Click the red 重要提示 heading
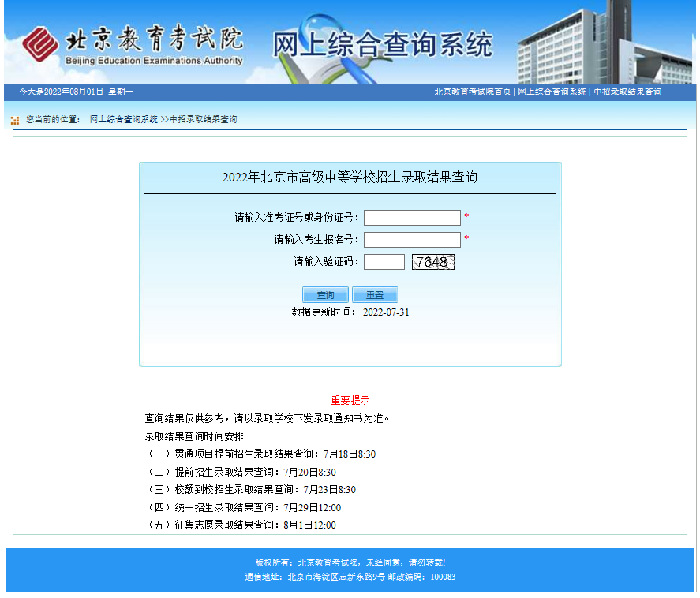Image resolution: width=700 pixels, height=598 pixels. (350, 401)
